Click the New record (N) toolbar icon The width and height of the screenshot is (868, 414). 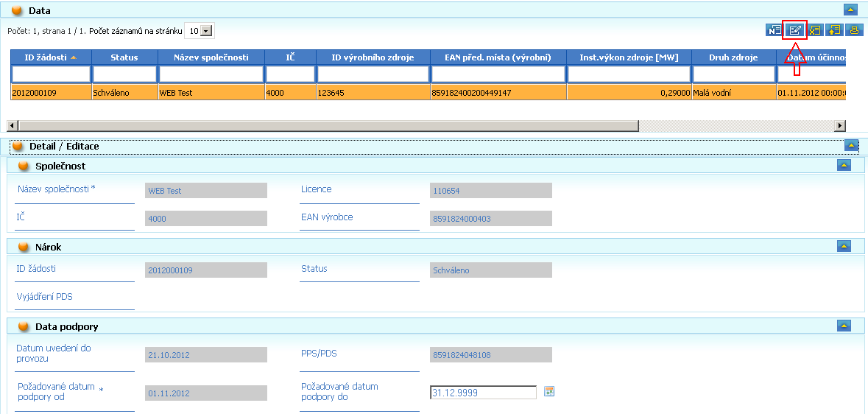pyautogui.click(x=773, y=30)
